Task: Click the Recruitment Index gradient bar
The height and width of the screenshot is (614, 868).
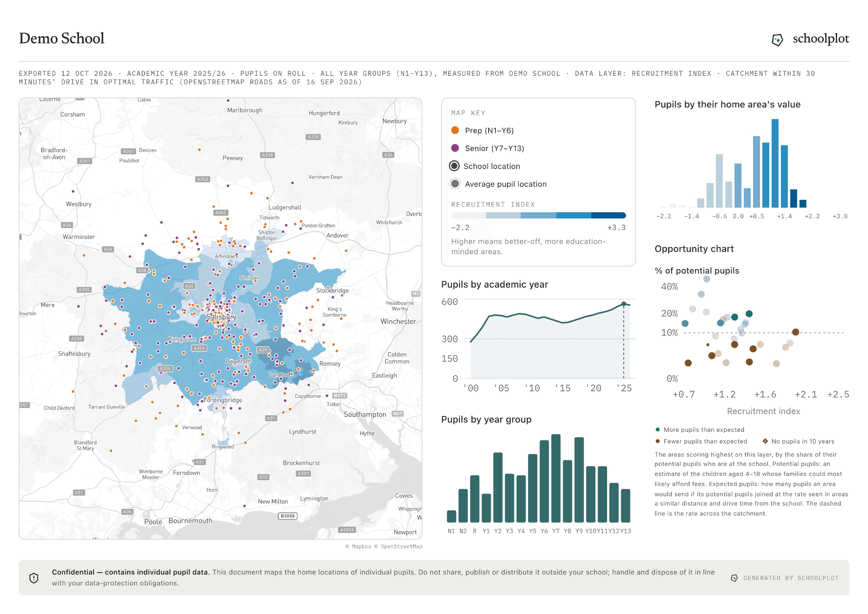Action: coord(538,215)
